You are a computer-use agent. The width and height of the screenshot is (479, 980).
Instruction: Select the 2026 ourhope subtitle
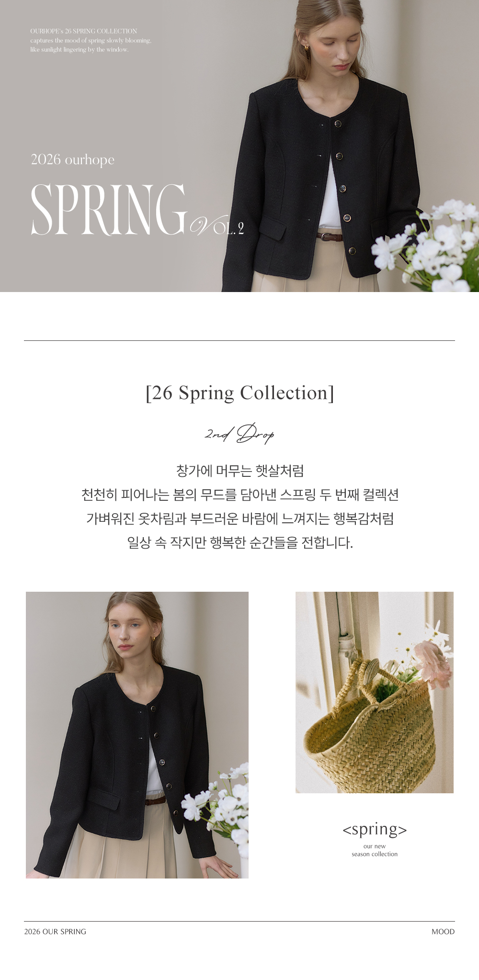pos(73,159)
